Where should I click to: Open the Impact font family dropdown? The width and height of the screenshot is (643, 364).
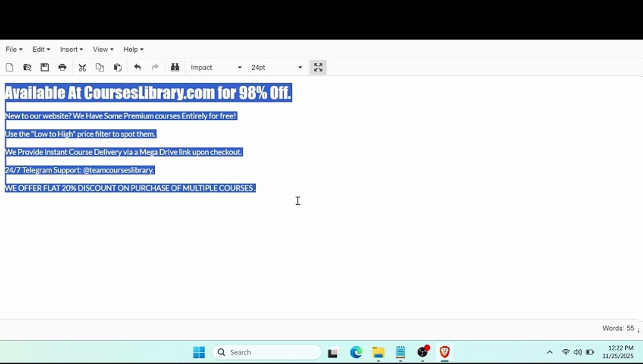pyautogui.click(x=216, y=67)
